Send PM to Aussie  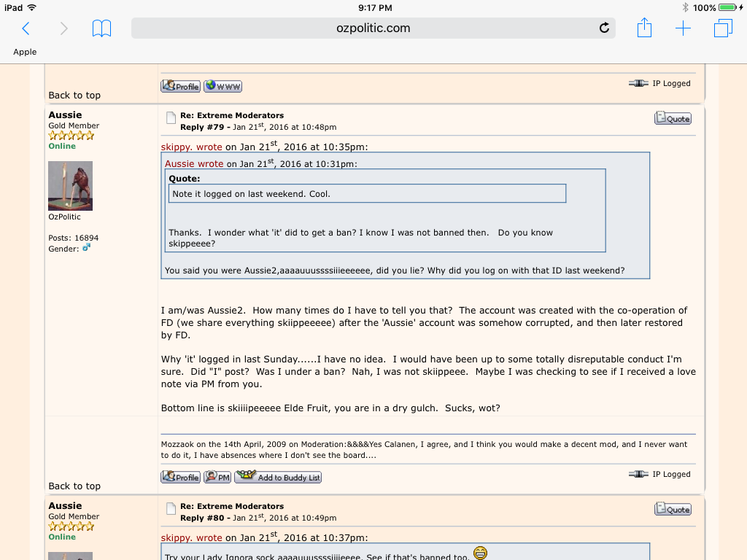click(217, 477)
